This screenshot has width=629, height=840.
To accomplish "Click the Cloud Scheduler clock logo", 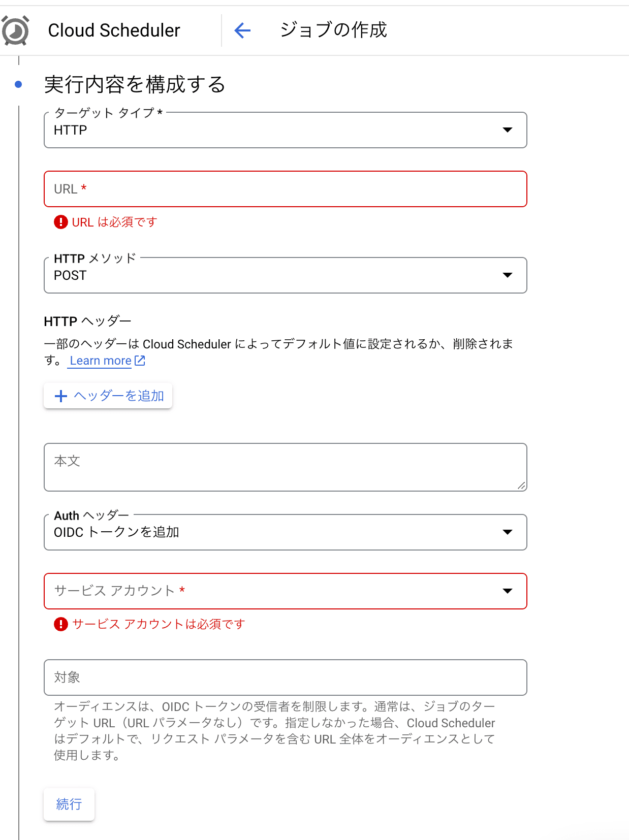I will coord(15,30).
